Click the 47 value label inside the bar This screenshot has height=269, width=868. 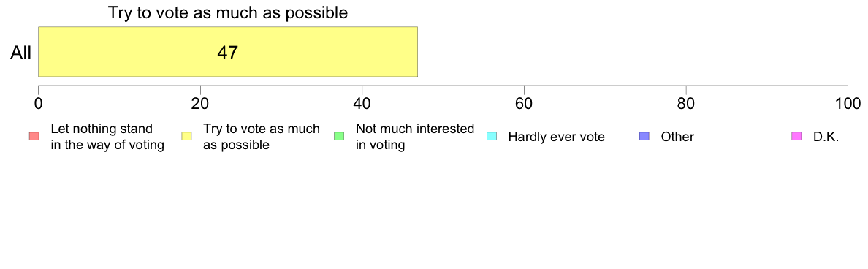(x=227, y=53)
